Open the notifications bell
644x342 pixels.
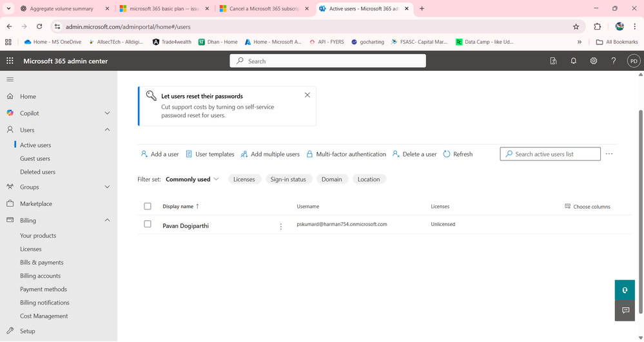pyautogui.click(x=573, y=61)
